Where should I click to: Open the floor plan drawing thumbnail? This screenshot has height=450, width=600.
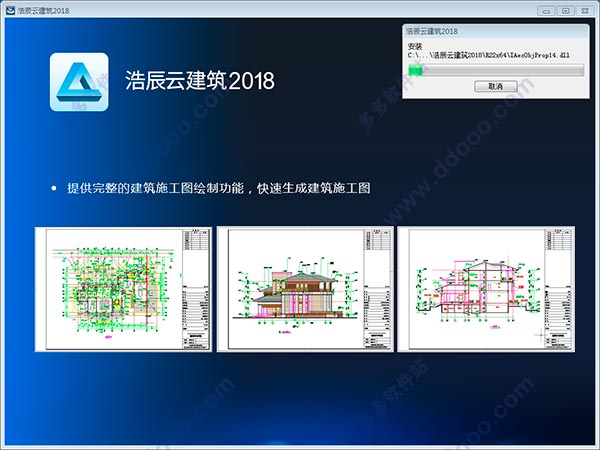(123, 289)
